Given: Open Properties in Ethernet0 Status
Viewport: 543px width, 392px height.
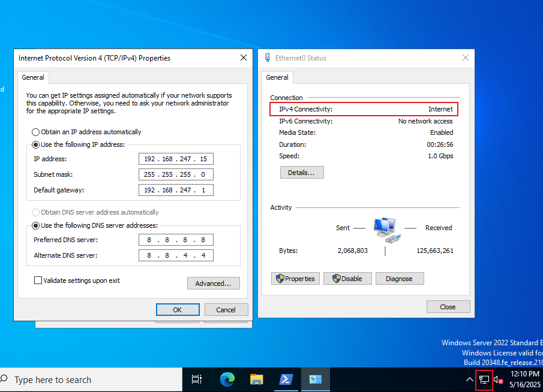Looking at the screenshot, I should (295, 279).
